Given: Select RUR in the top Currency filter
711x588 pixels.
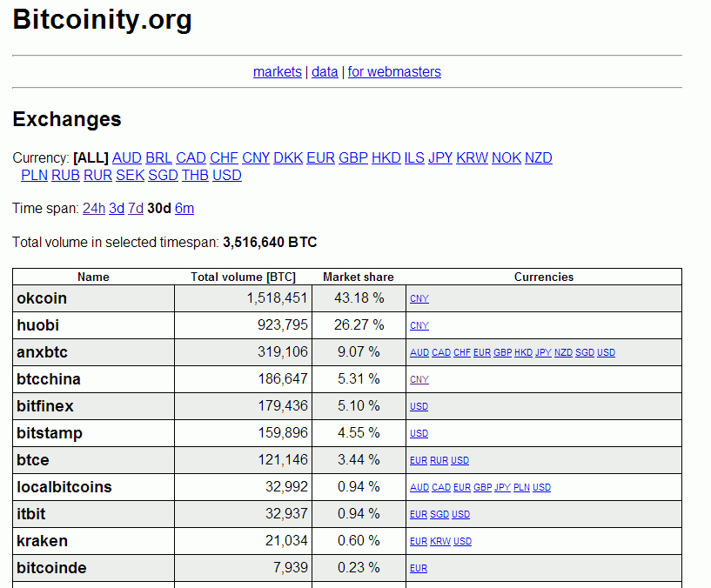Looking at the screenshot, I should tap(97, 175).
